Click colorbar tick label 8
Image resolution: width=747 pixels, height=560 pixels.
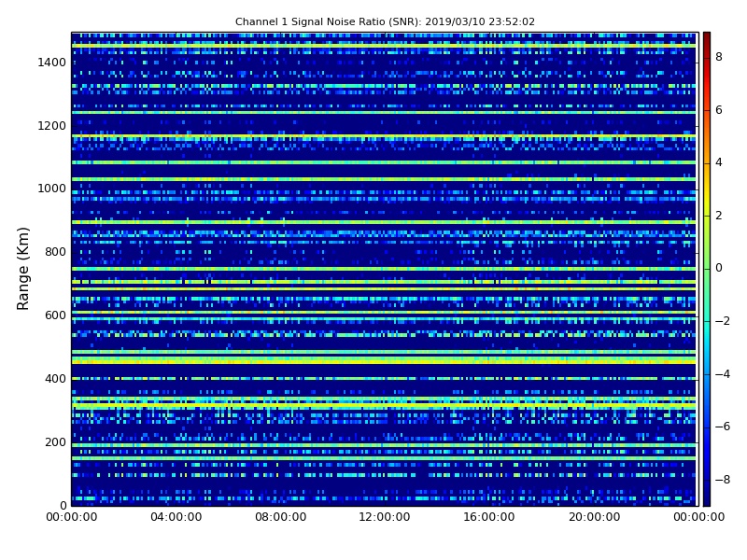(719, 57)
